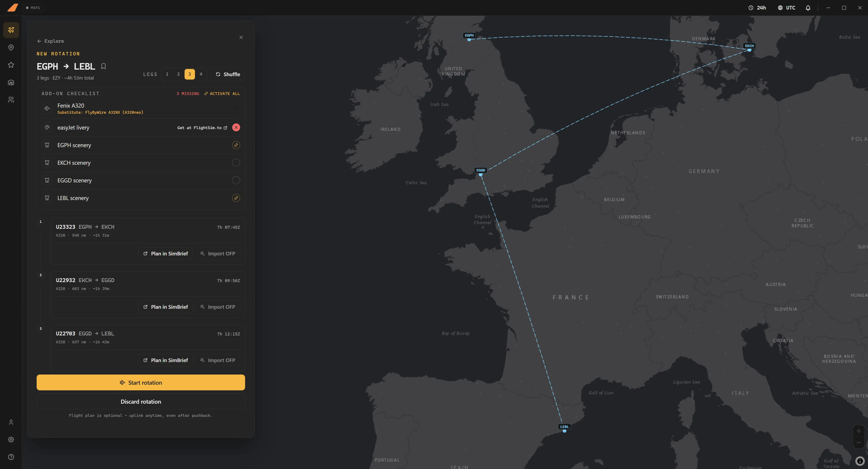This screenshot has width=868, height=469.
Task: Click the LEBL scenery tower icon
Action: (x=47, y=198)
